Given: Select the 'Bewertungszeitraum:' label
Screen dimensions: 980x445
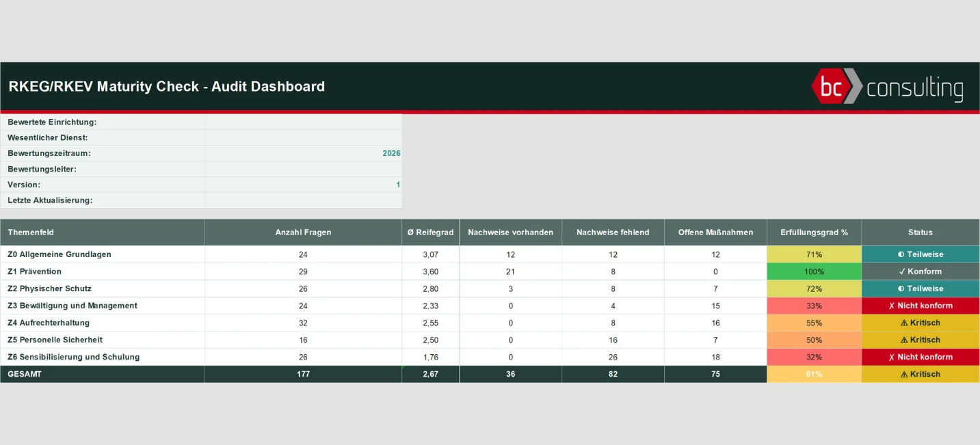Looking at the screenshot, I should [x=49, y=154].
